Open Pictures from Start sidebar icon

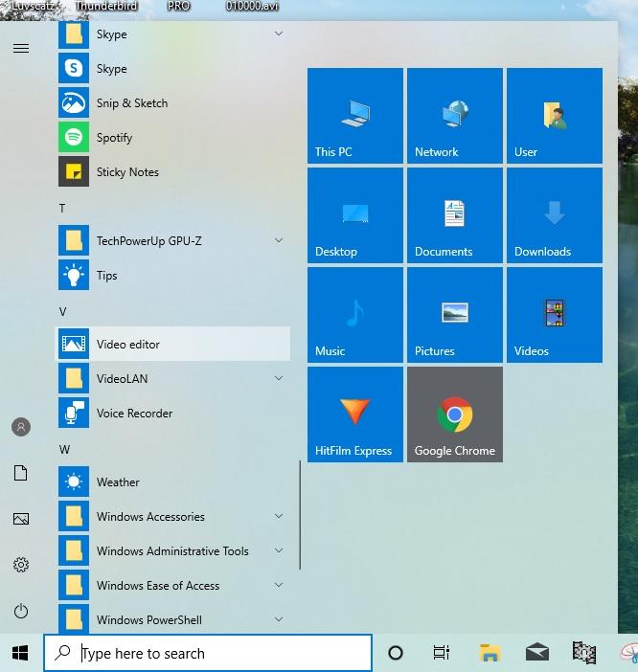point(21,519)
